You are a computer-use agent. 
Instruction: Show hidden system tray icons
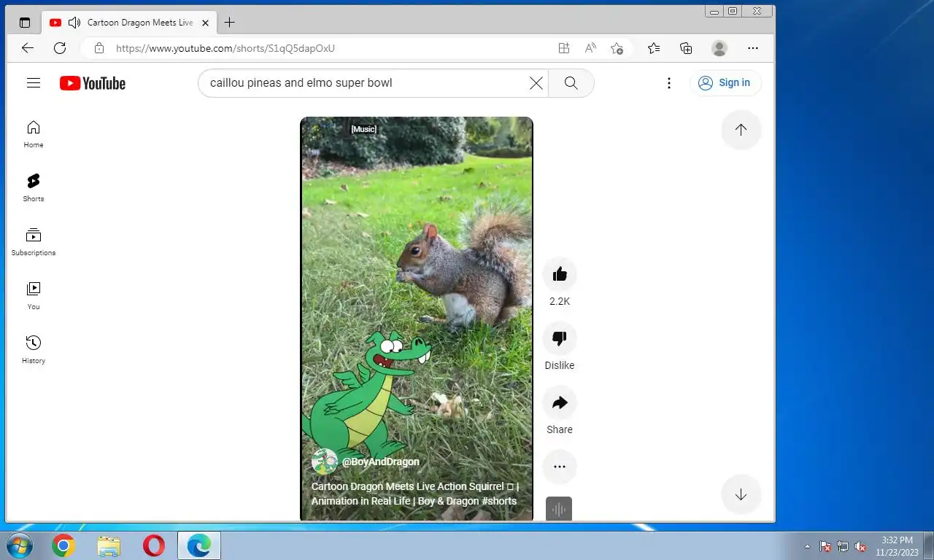[807, 546]
